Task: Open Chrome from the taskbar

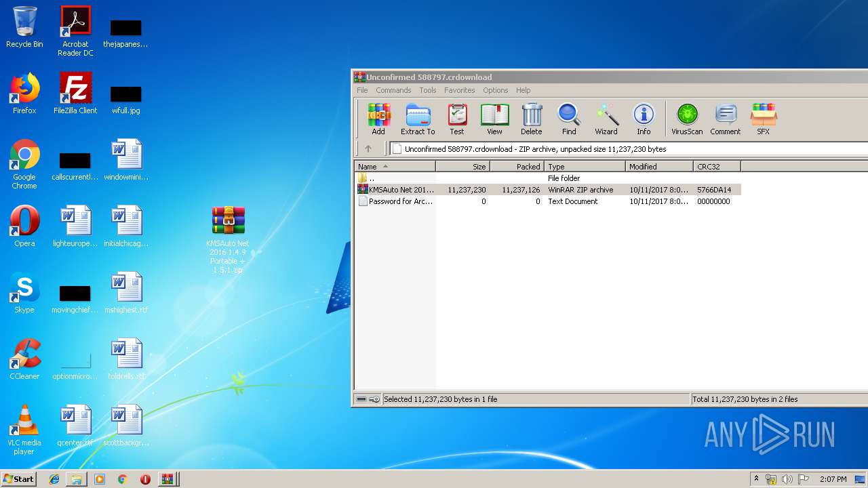Action: (x=122, y=479)
